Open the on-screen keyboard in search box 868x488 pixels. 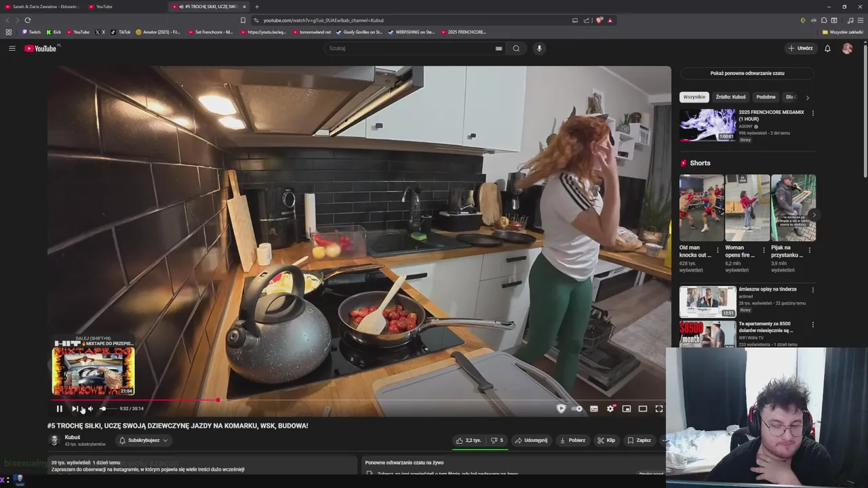[498, 48]
